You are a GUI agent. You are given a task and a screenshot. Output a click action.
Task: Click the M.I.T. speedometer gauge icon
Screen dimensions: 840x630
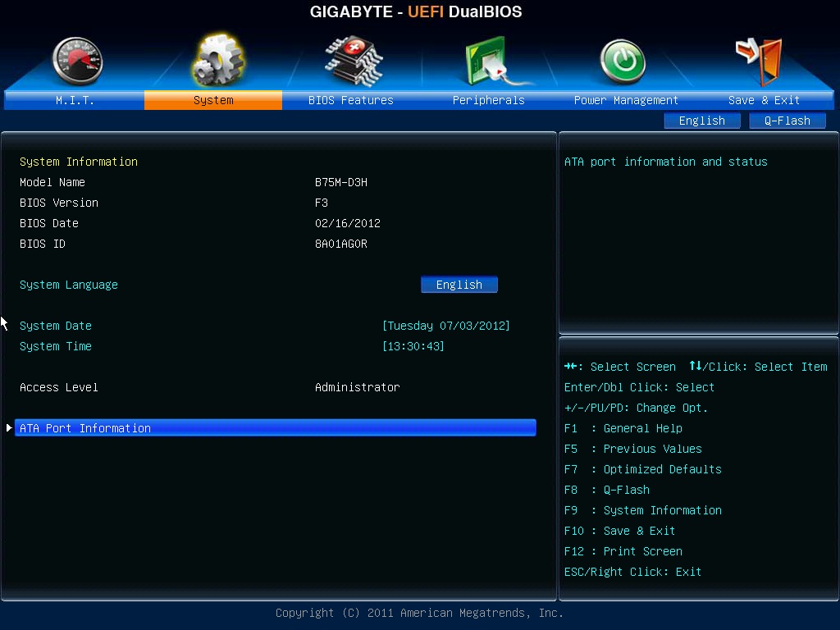click(78, 61)
